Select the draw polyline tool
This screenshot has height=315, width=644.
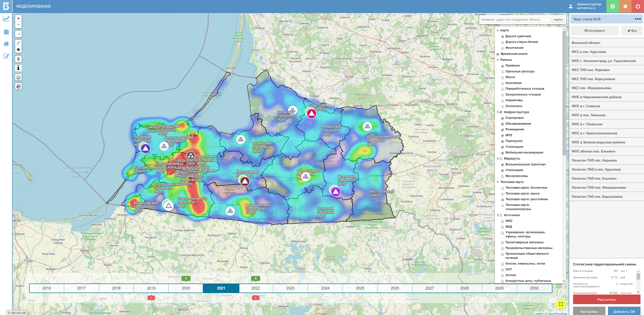18,43
